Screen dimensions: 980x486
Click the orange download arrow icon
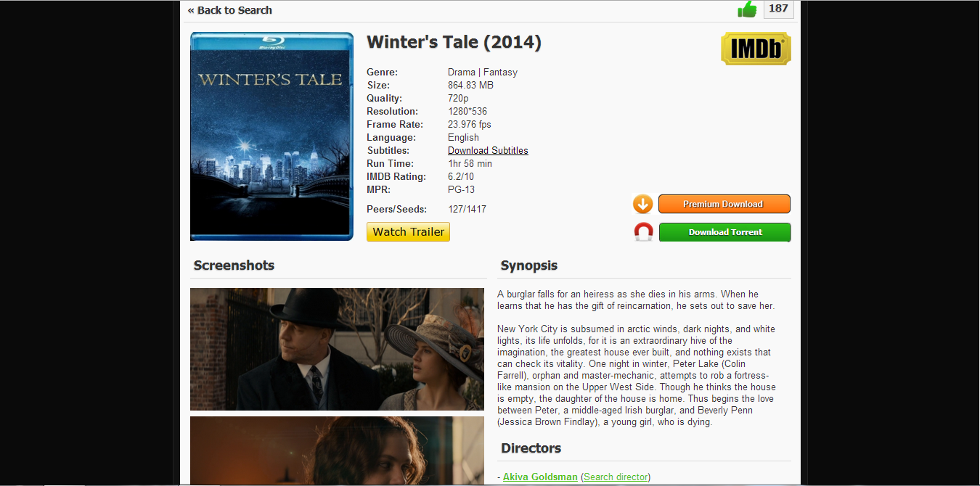coord(643,204)
